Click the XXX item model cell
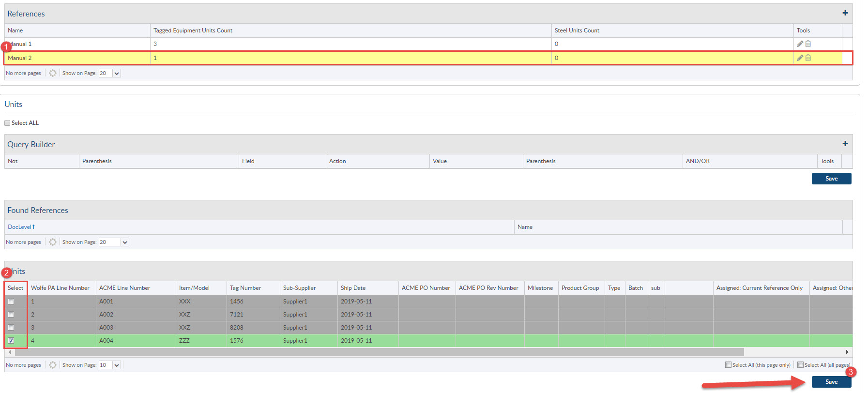The width and height of the screenshot is (868, 393). coord(201,302)
